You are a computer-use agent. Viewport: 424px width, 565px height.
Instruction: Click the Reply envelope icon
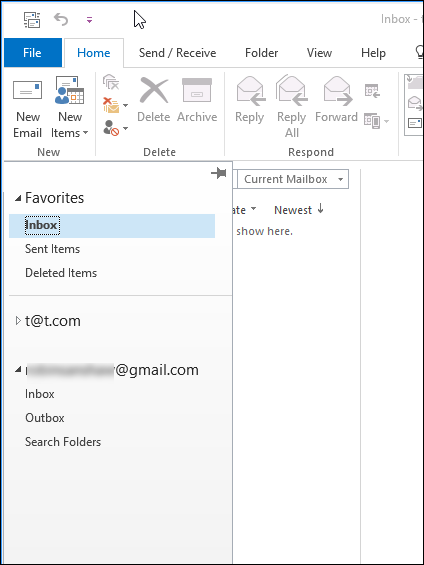click(x=250, y=91)
